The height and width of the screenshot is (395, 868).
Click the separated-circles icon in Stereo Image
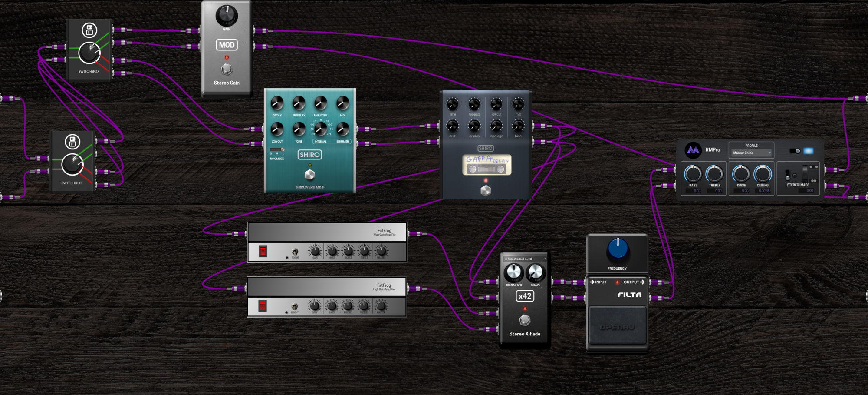coord(813,167)
